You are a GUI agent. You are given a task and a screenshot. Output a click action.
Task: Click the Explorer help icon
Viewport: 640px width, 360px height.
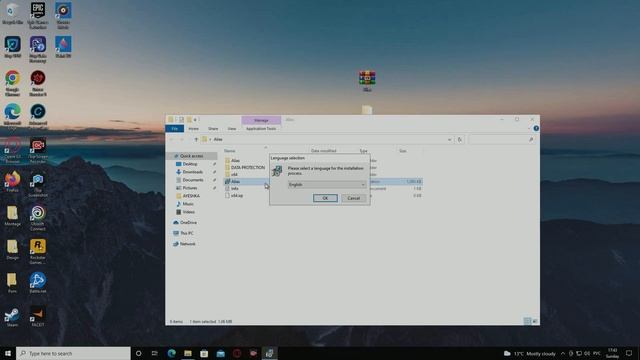point(536,128)
